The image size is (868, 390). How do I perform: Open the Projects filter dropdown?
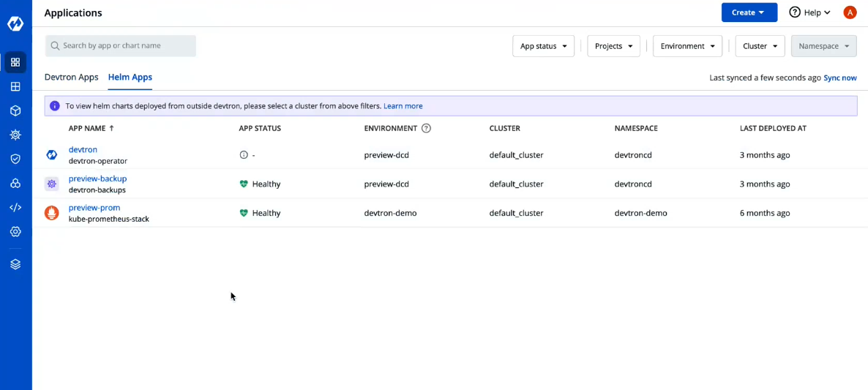[x=613, y=46]
